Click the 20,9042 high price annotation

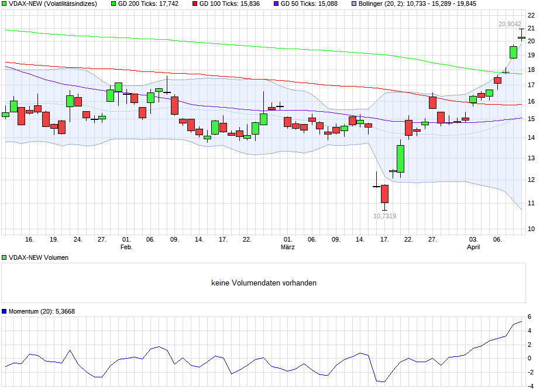(510, 24)
